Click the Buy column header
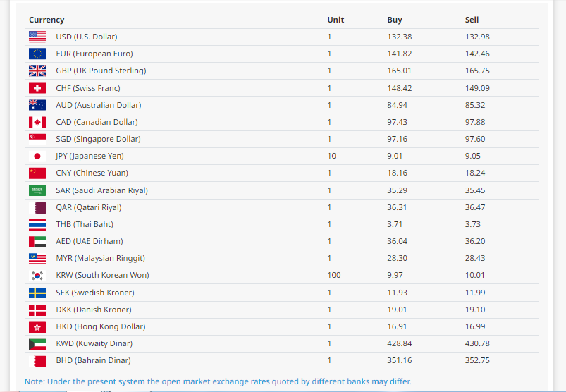 click(395, 20)
